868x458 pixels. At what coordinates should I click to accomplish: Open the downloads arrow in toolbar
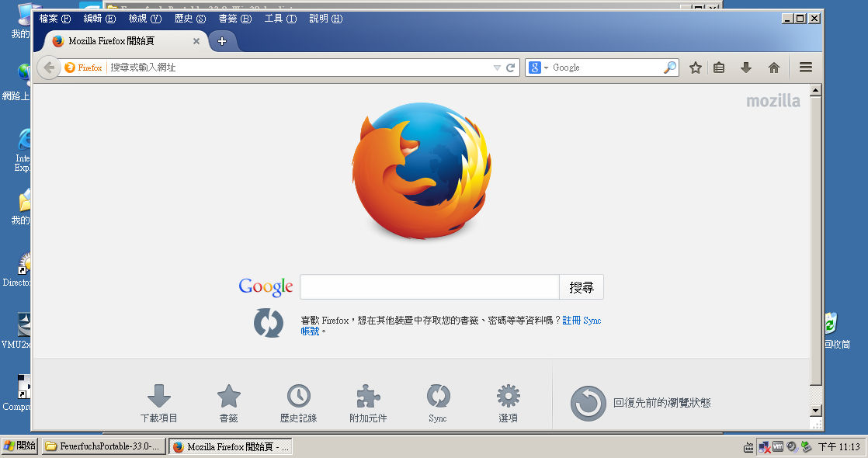click(x=745, y=68)
